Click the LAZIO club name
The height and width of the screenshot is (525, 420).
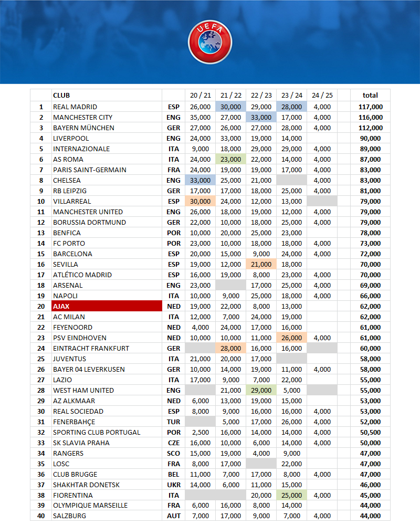(x=62, y=380)
